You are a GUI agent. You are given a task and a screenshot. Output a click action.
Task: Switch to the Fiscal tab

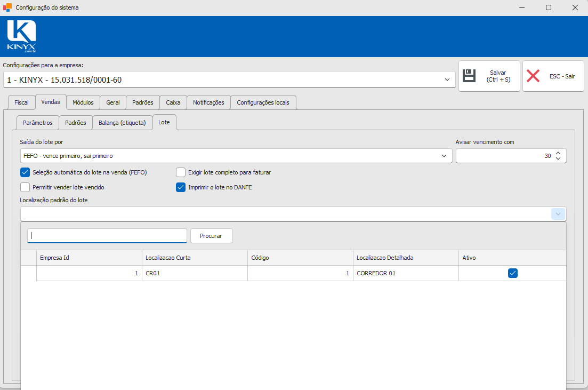(x=21, y=102)
